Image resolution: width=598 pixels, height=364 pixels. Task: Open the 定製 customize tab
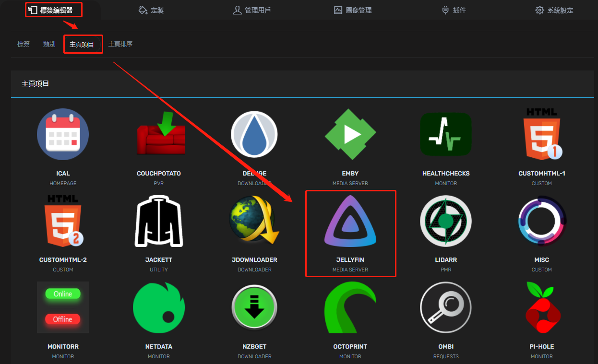click(151, 10)
